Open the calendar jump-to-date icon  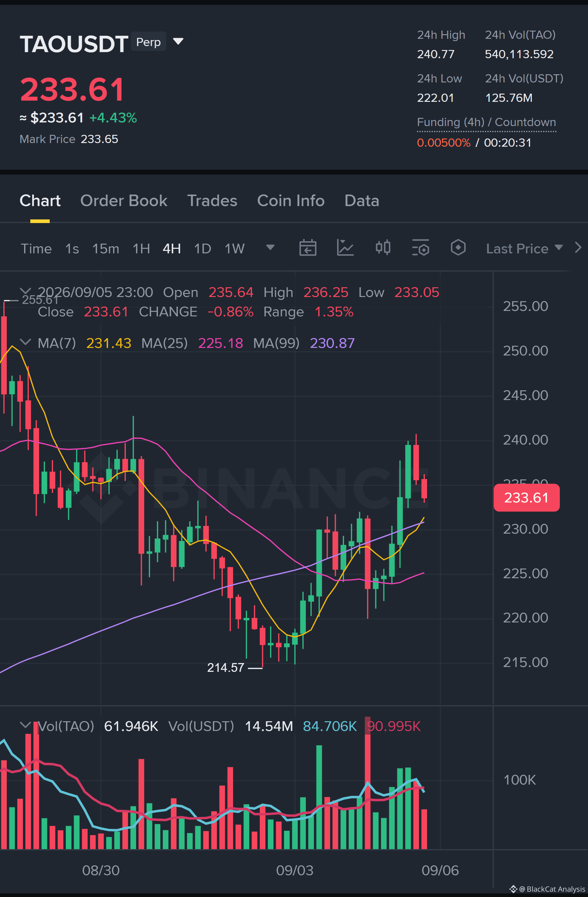(308, 248)
